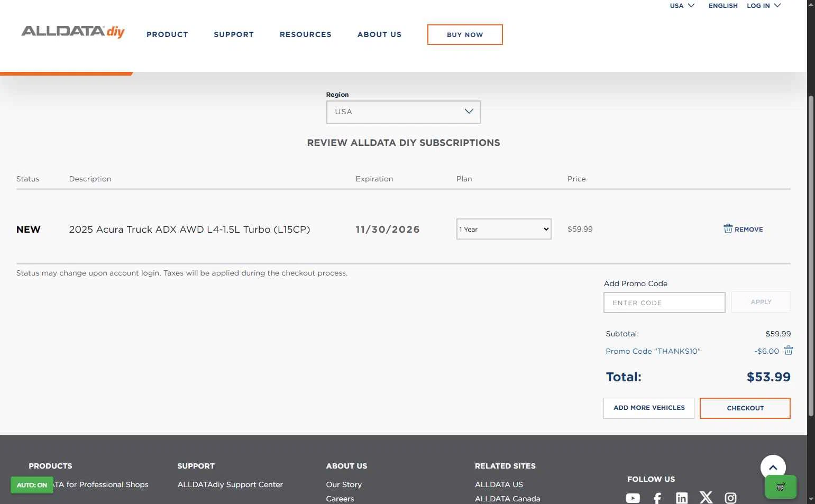Open the SUPPORT menu
This screenshot has height=504, width=815.
(234, 34)
